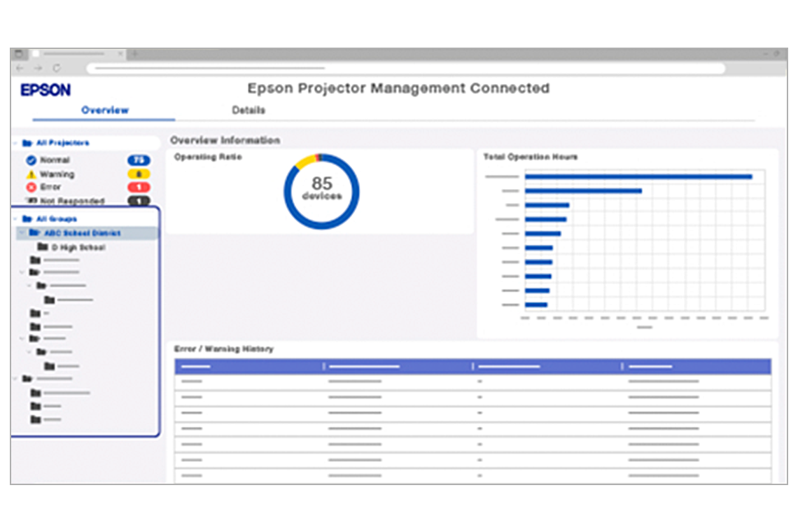The width and height of the screenshot is (798, 532).
Task: Click the D High School folder icon
Action: pos(43,247)
